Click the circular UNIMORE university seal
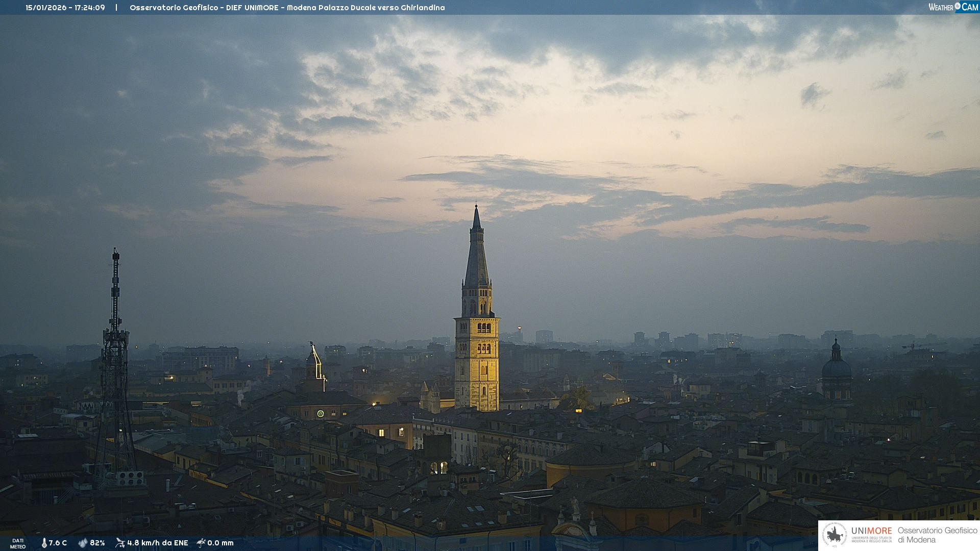Image resolution: width=980 pixels, height=551 pixels. [x=835, y=535]
